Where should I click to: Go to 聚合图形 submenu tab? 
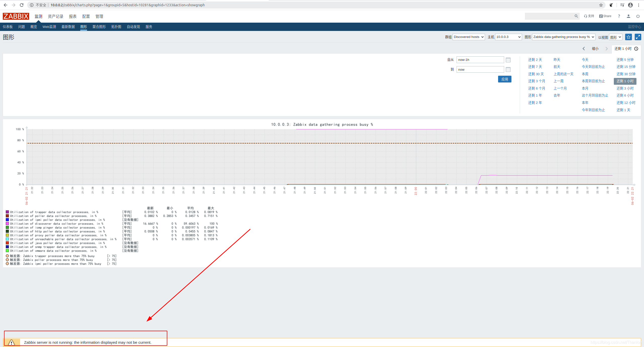(99, 27)
